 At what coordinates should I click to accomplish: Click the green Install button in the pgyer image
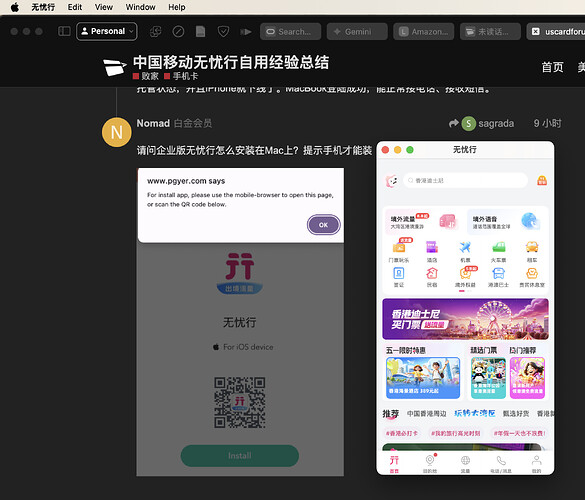coord(240,456)
